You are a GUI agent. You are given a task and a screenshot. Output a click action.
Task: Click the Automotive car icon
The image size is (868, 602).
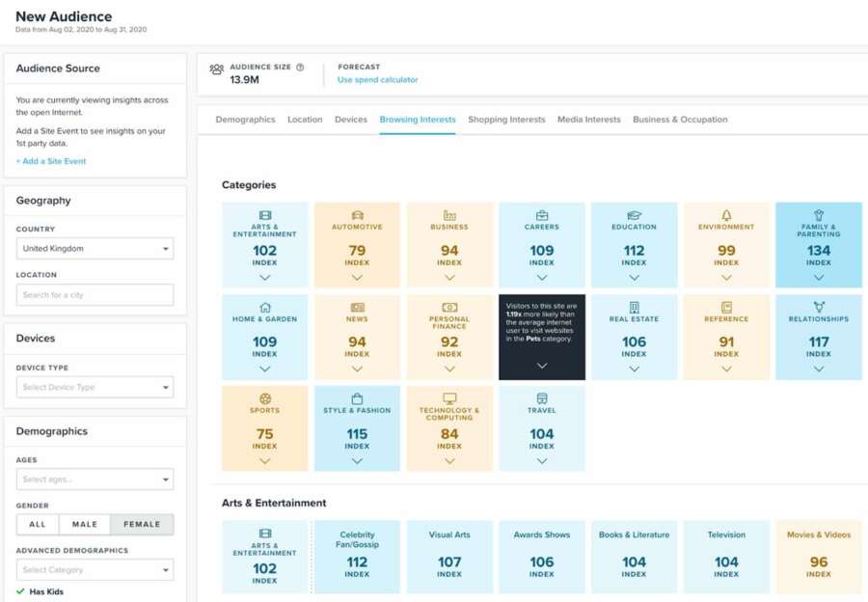[x=357, y=215]
